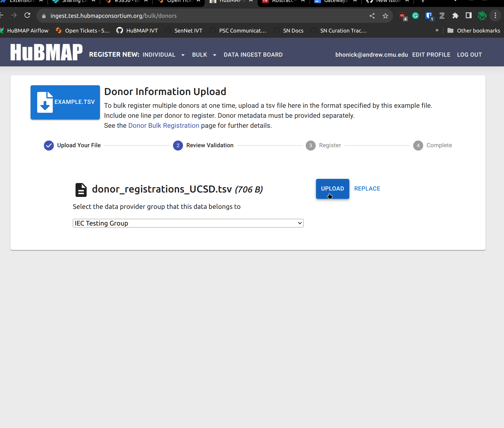
Task: Click the EXAMPLE.TSV download button
Action: [x=65, y=102]
